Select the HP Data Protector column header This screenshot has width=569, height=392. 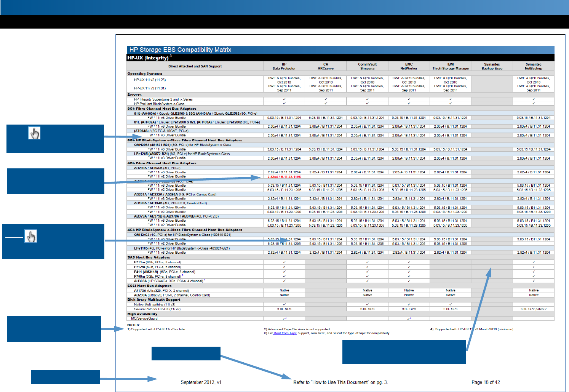tap(284, 66)
